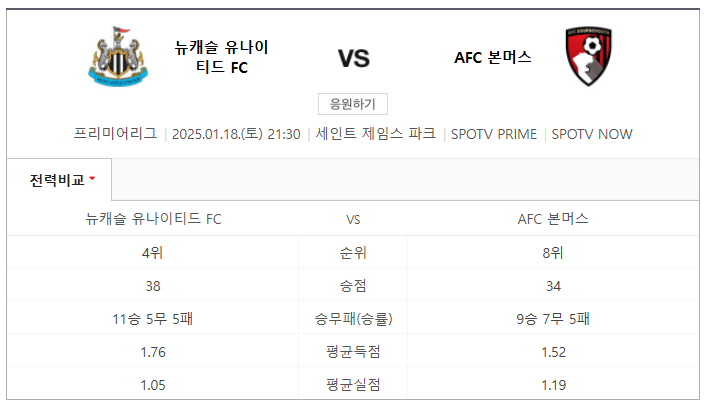Select the 평균득점 row label
Screen dimensions: 709x405
(353, 352)
